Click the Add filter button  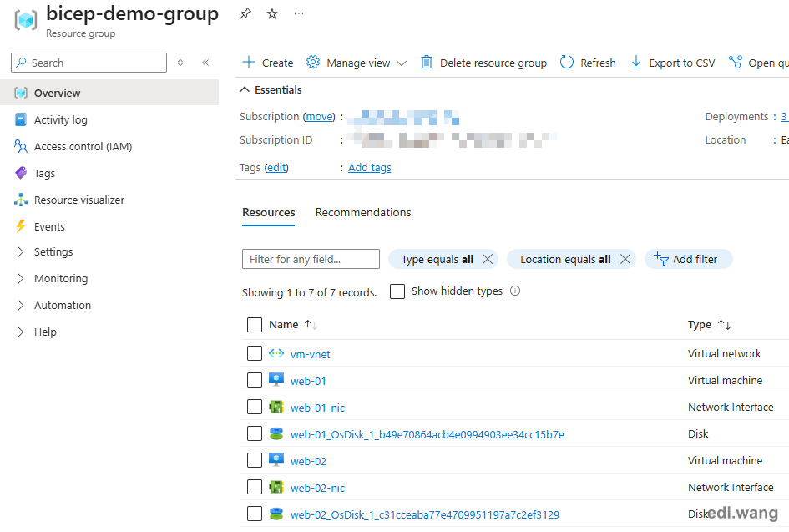click(x=688, y=259)
